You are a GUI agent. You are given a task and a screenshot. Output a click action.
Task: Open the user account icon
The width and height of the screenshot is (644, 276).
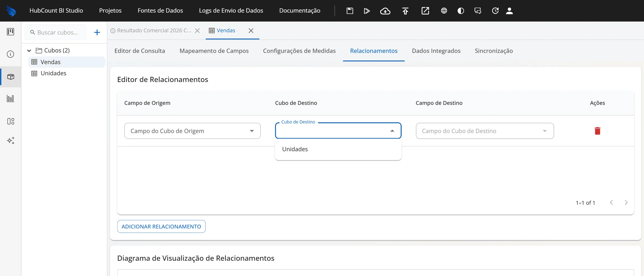pos(509,11)
